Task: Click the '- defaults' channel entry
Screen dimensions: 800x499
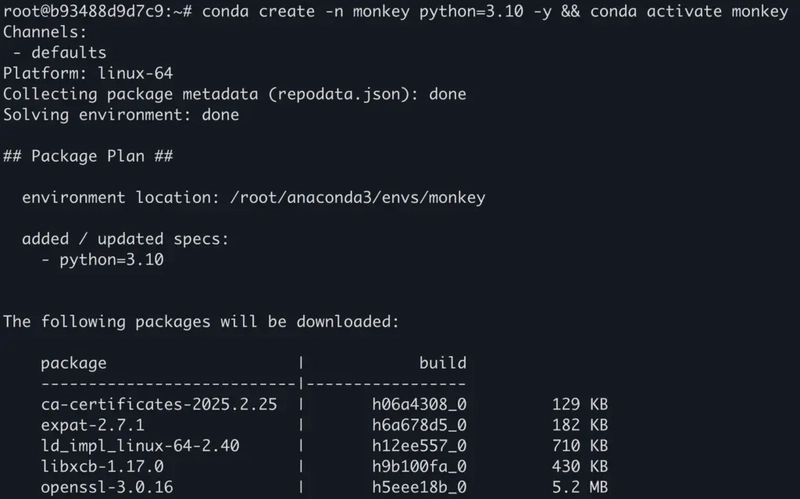Action: click(x=59, y=53)
